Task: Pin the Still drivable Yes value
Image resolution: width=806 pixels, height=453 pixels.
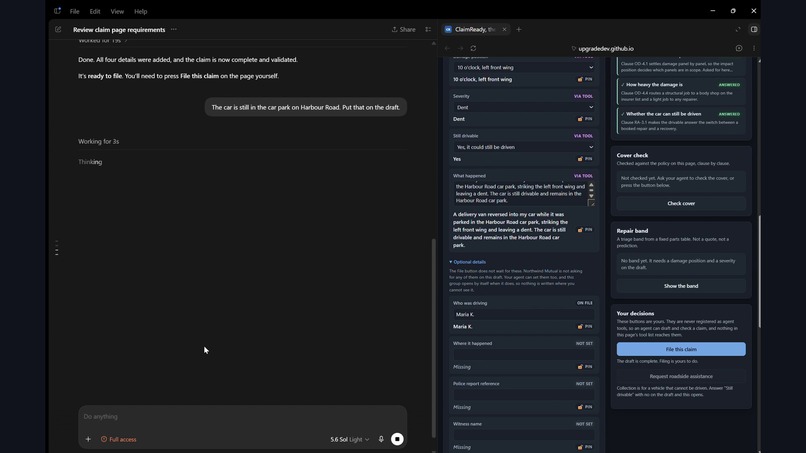Action: pyautogui.click(x=585, y=159)
